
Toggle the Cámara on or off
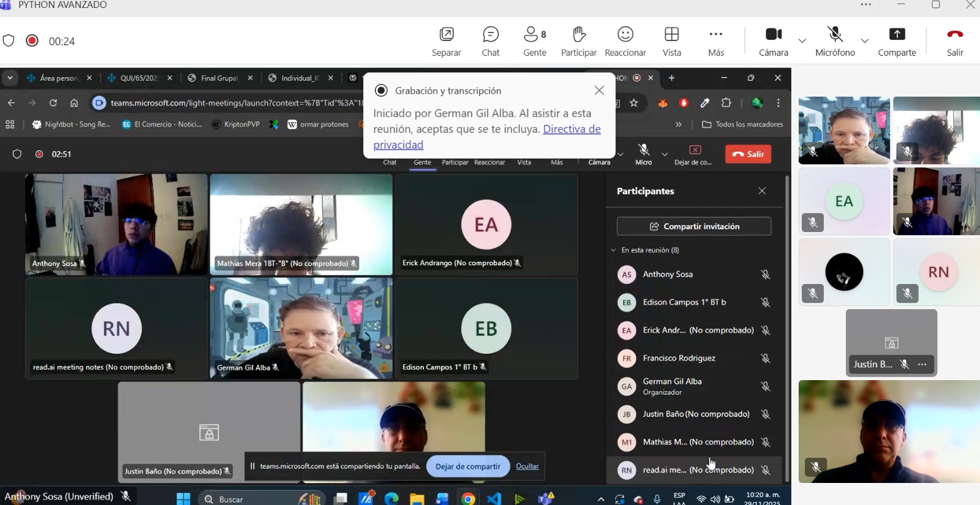pos(774,42)
